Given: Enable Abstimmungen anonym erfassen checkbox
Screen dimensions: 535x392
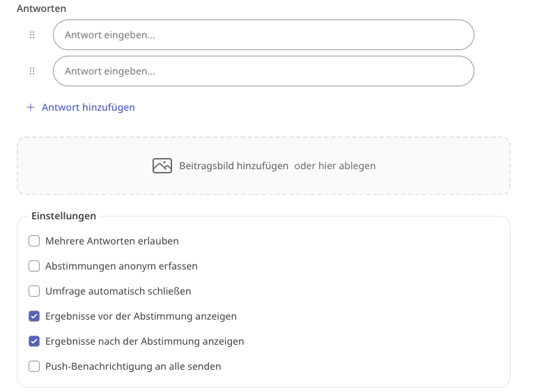Looking at the screenshot, I should (34, 266).
